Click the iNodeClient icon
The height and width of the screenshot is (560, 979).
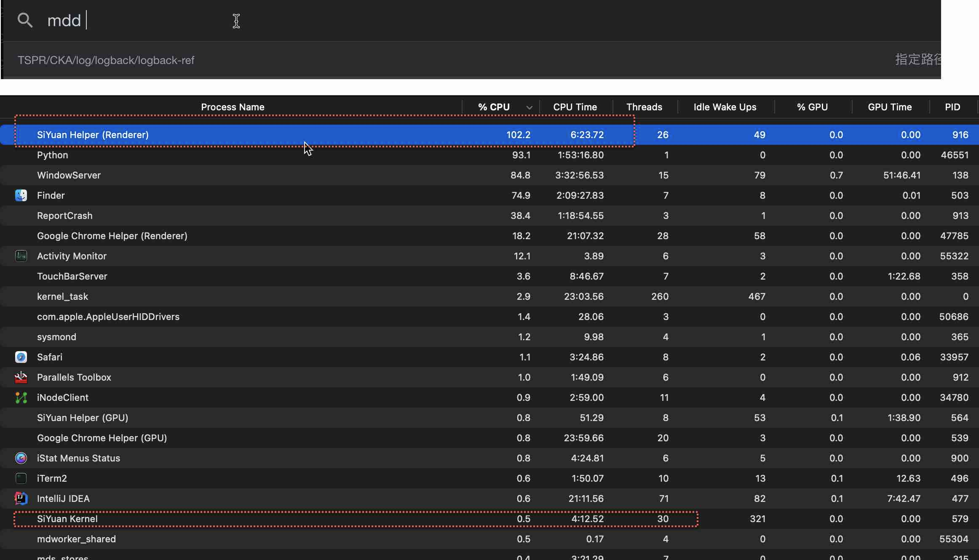click(x=21, y=397)
